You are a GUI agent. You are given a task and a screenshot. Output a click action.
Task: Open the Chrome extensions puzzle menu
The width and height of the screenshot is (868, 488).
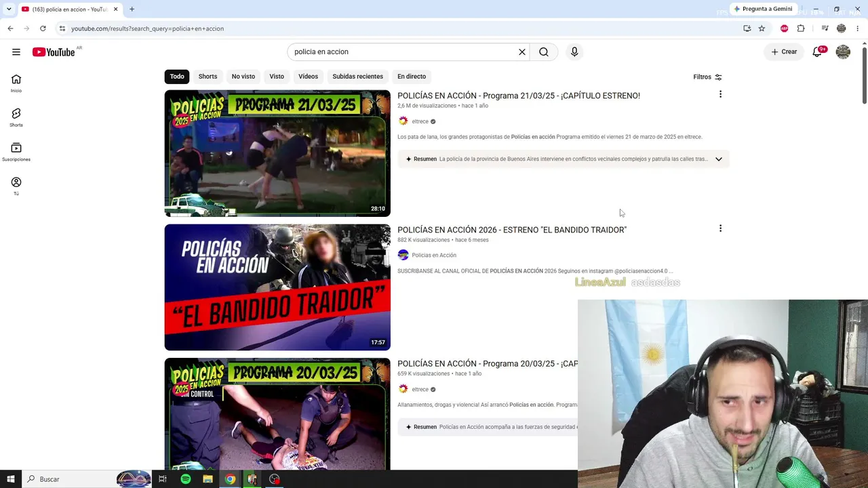point(801,28)
